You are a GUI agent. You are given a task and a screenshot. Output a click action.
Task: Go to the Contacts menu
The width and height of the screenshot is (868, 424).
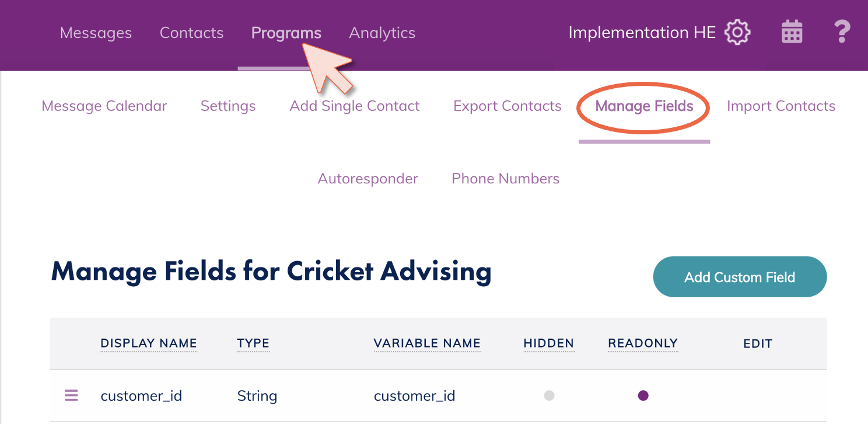[191, 33]
